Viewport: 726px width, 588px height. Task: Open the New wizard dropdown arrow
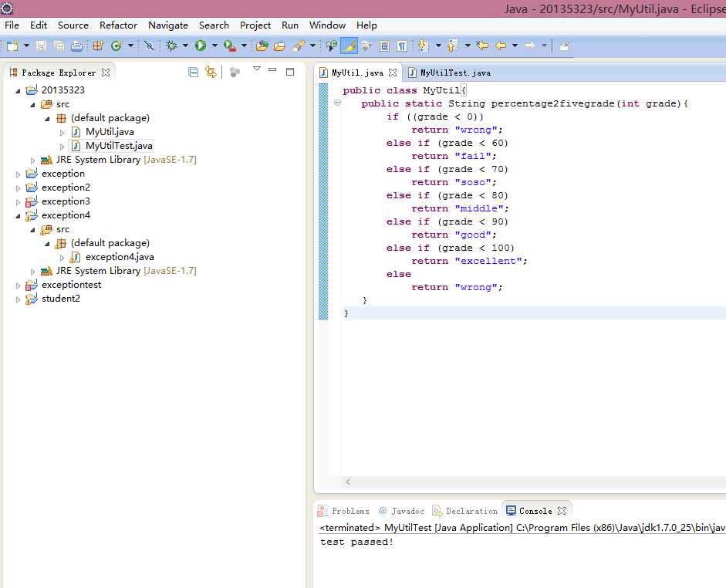pyautogui.click(x=26, y=46)
